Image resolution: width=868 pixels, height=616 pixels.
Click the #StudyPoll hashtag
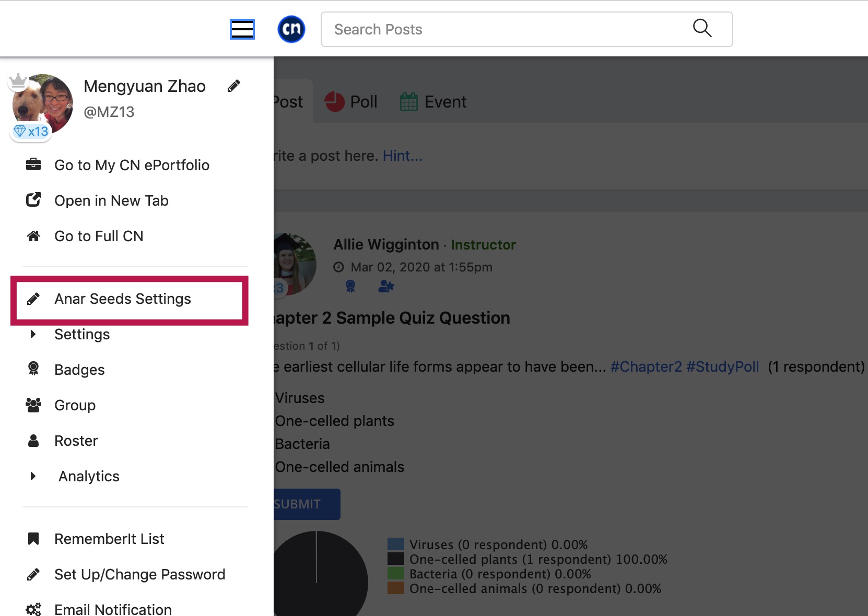coord(722,366)
